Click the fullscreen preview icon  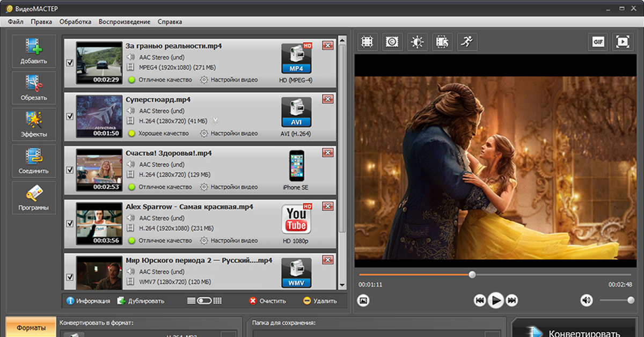(x=623, y=42)
